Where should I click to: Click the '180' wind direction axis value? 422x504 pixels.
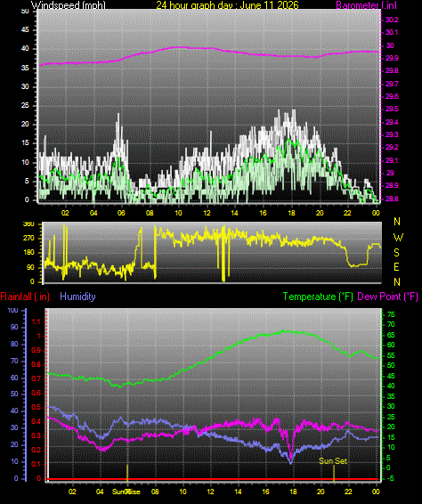(28, 252)
